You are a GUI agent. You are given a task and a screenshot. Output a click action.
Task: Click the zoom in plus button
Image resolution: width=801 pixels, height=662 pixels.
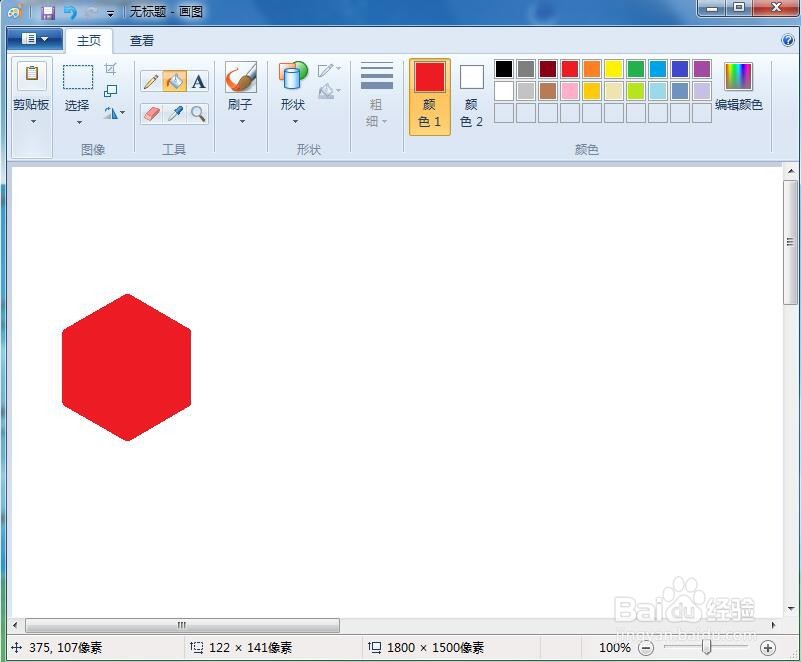(x=768, y=648)
